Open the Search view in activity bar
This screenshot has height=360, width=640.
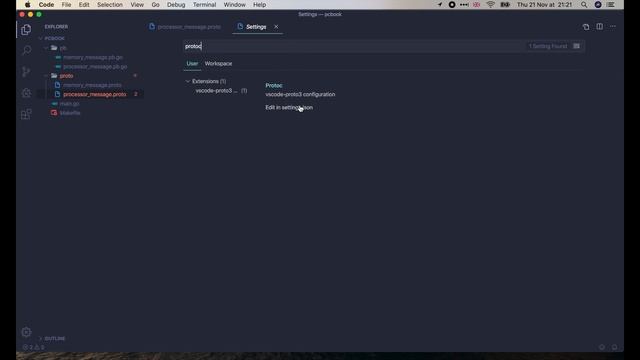point(26,51)
